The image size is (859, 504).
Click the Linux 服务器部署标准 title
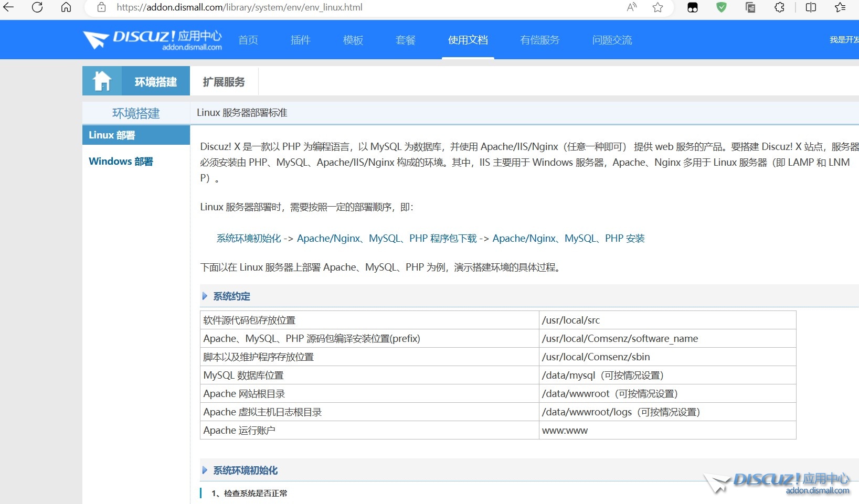pyautogui.click(x=242, y=113)
